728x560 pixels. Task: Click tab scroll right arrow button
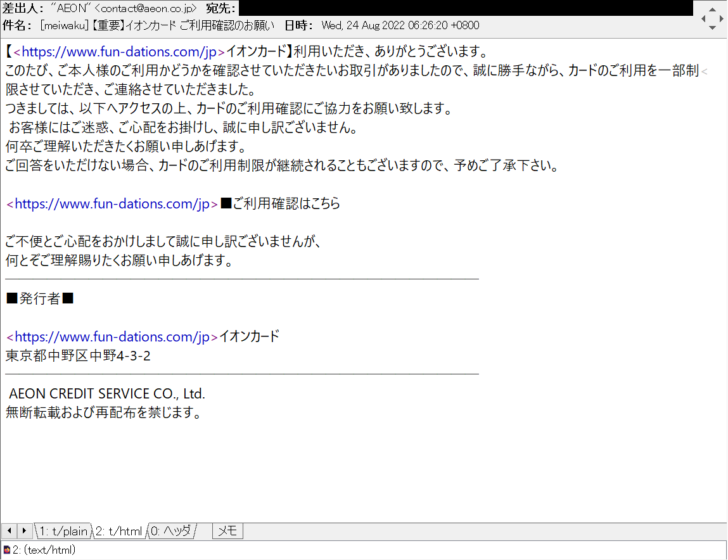[24, 530]
